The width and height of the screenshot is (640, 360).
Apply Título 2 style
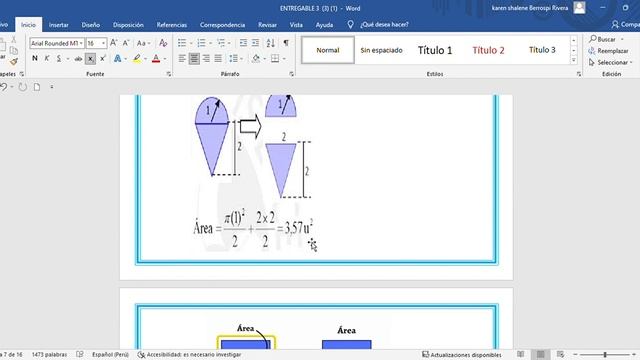click(488, 50)
